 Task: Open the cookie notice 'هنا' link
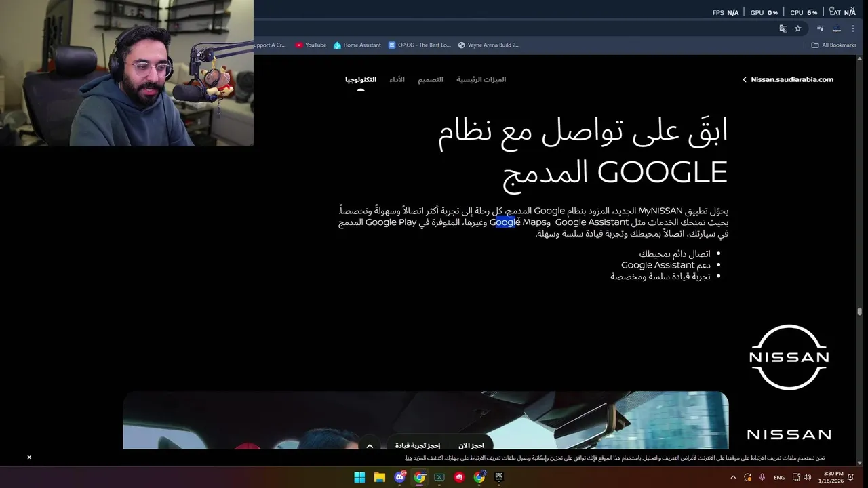[x=409, y=458]
